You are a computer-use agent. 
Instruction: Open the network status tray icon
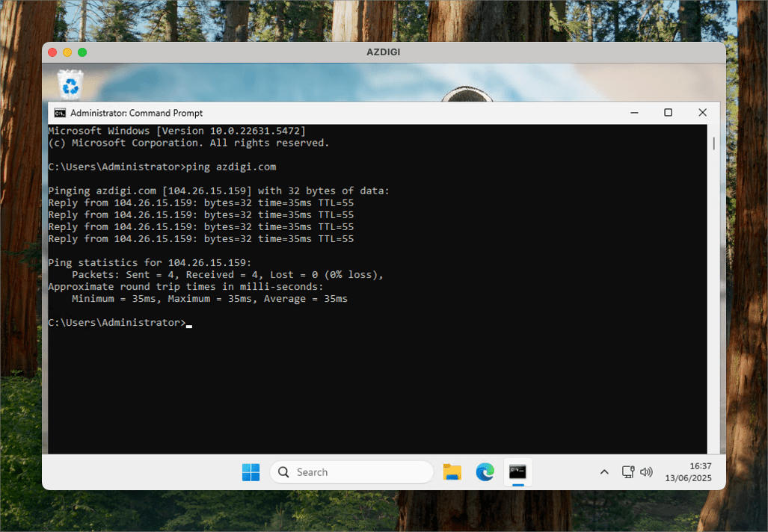[x=628, y=471]
